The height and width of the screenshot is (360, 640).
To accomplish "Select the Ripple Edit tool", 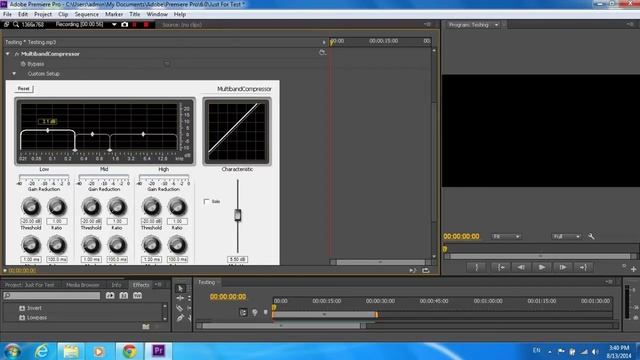I will [x=180, y=298].
